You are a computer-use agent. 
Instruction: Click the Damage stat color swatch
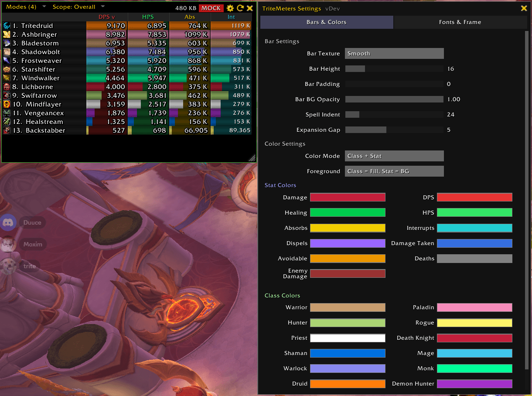click(x=348, y=198)
